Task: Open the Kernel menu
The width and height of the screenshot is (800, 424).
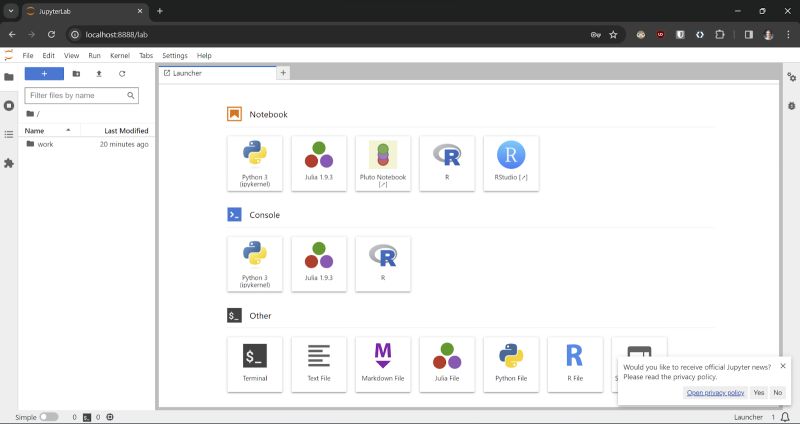Action: tap(120, 56)
